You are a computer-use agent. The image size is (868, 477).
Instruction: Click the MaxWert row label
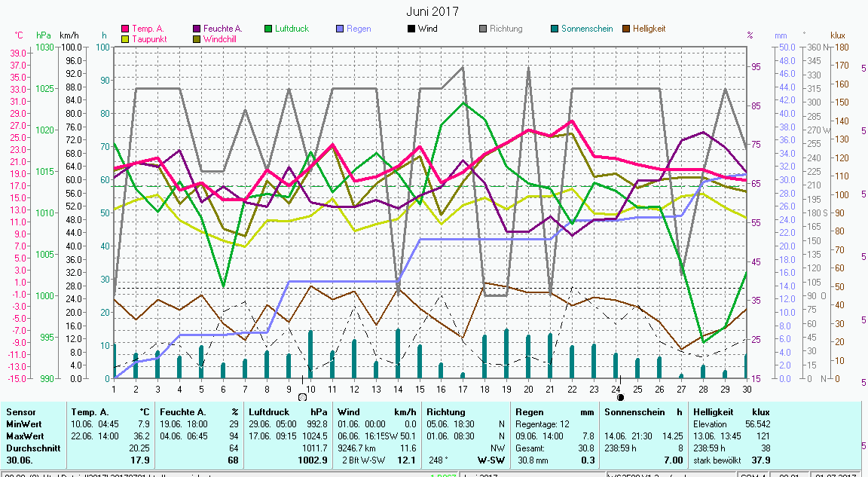coord(25,435)
